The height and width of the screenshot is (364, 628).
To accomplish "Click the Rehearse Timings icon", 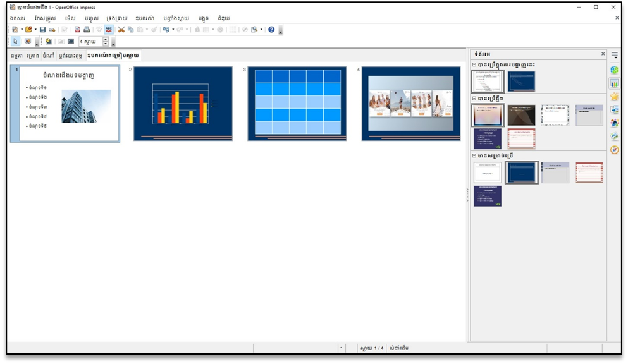I will (48, 42).
